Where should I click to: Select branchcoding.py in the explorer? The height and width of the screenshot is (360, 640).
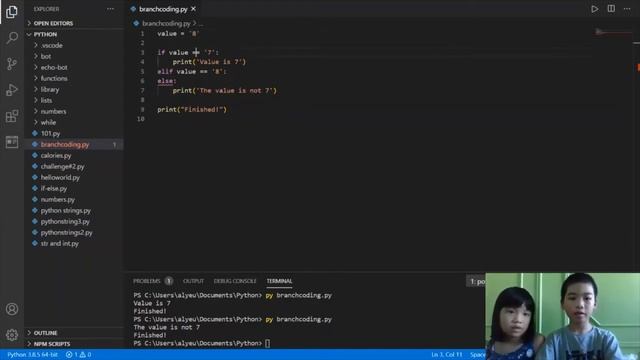tap(74, 144)
